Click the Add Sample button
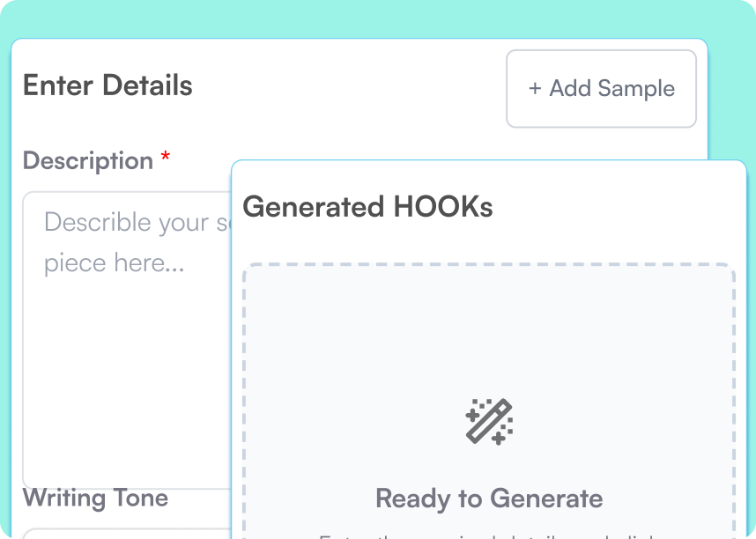Viewport: 756px width, 539px height. [601, 89]
